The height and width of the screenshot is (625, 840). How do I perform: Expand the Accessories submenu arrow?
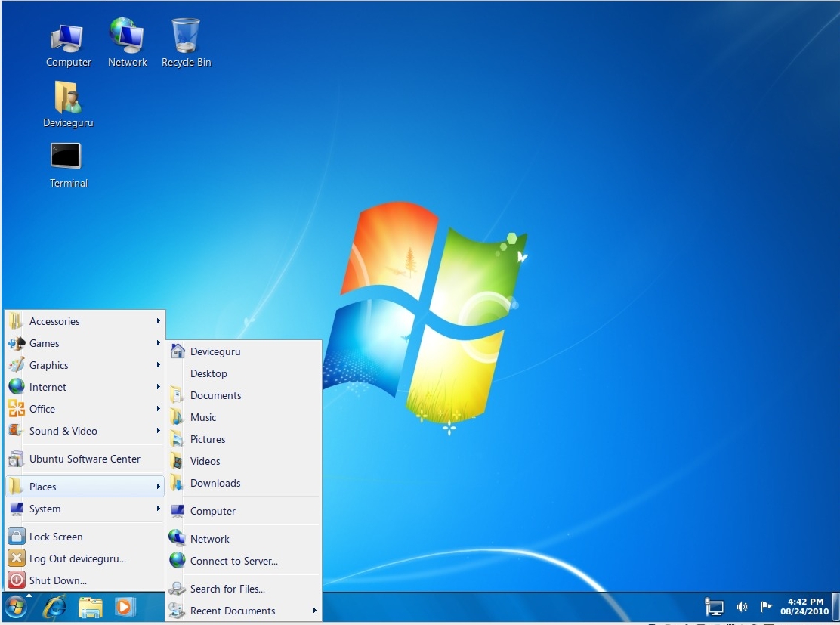point(159,320)
